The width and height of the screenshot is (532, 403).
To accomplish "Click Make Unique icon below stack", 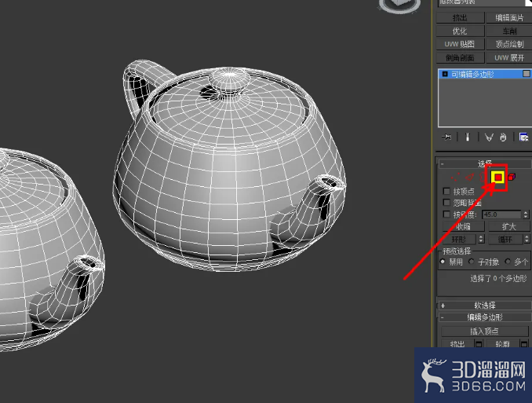I will [489, 137].
